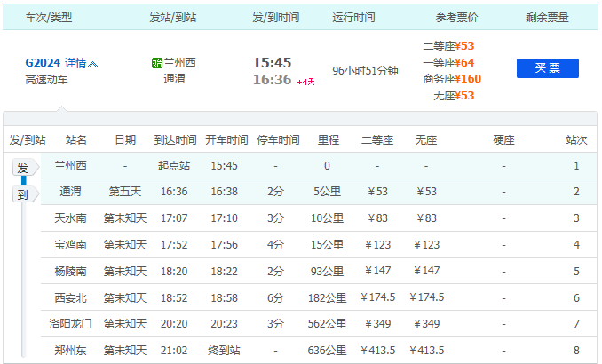Click departure time 17:56 for 宝鸡南
Screen dimensions: 602x364
[x=225, y=244]
